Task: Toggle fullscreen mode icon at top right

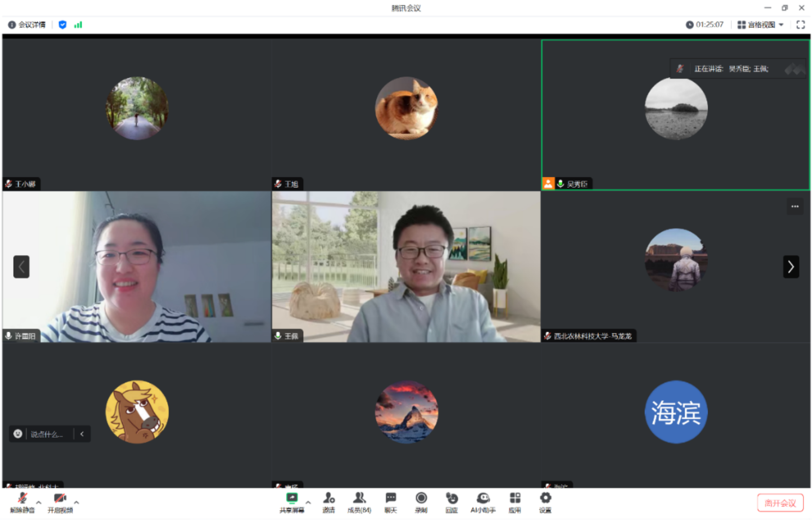Action: tap(800, 25)
